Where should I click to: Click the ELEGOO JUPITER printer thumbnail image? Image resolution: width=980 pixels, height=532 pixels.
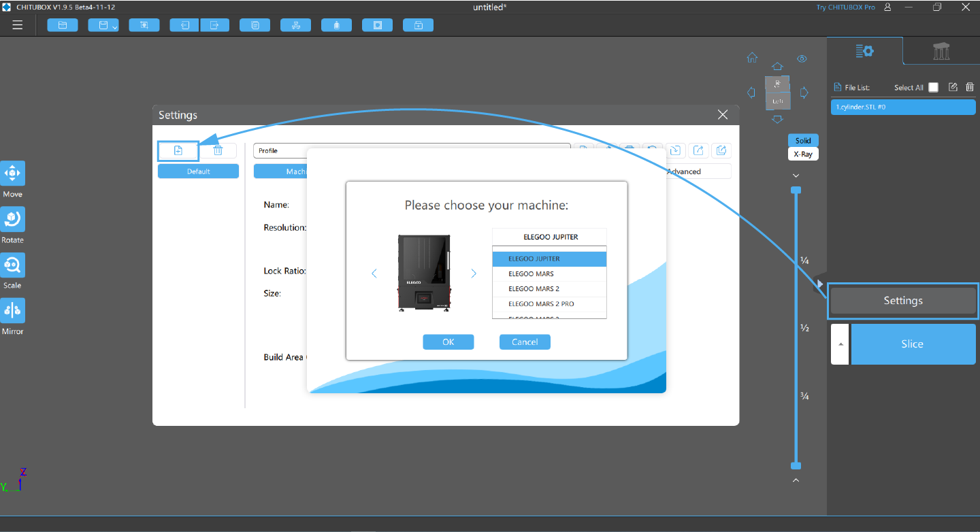point(424,273)
